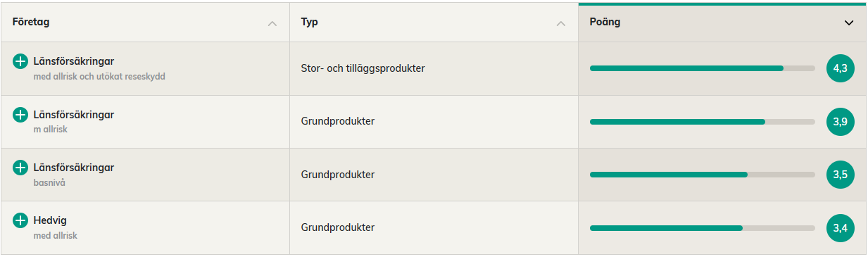
Task: Expand Länsförsäkringar med allrisk och utökat reseskydd plus icon
Action: [x=20, y=61]
